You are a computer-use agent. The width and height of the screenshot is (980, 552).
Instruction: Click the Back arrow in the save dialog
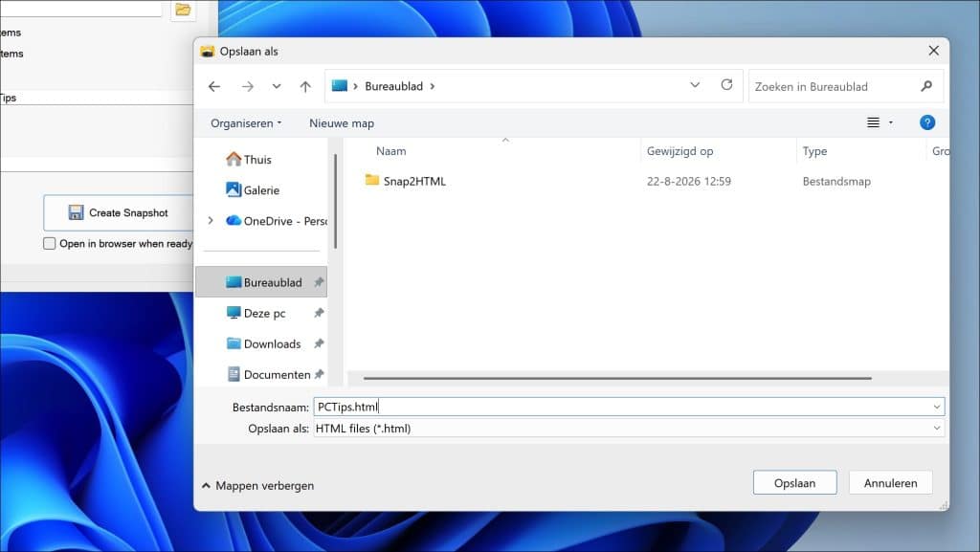point(213,86)
